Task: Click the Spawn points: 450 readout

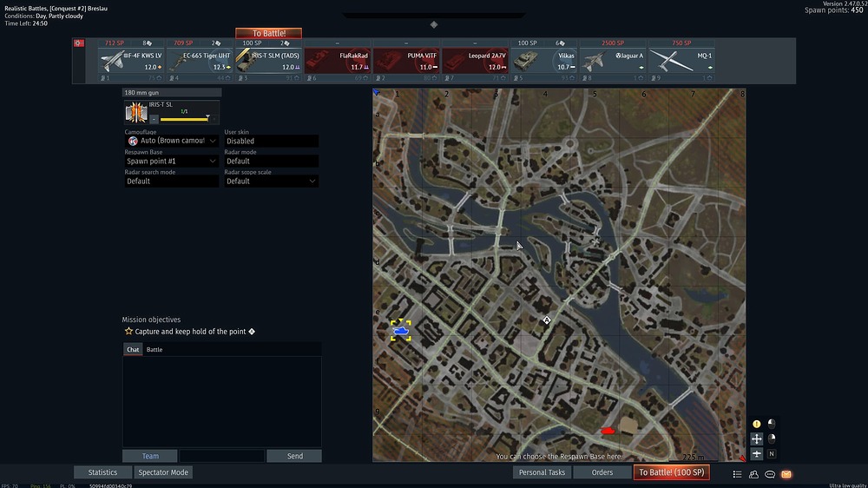Action: coord(833,10)
